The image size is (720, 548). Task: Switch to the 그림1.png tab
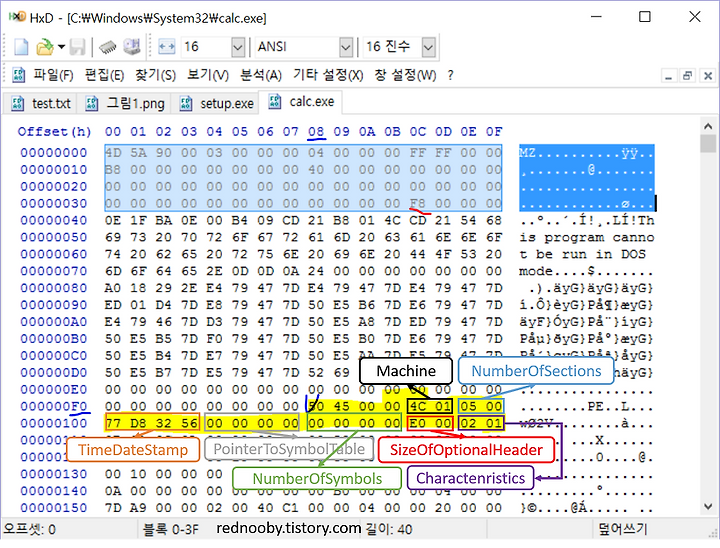[x=124, y=103]
